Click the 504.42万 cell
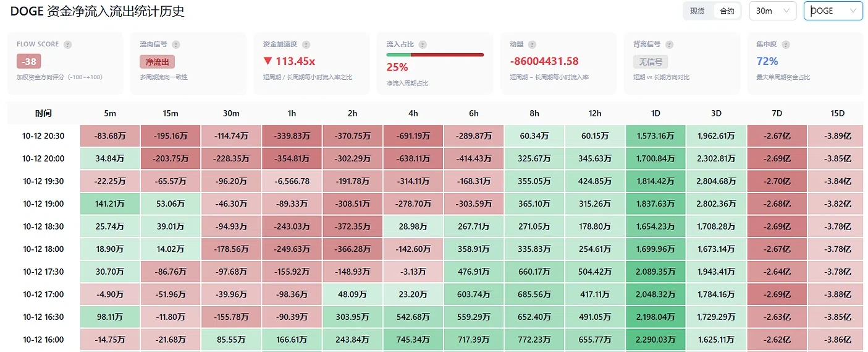 pyautogui.click(x=594, y=272)
